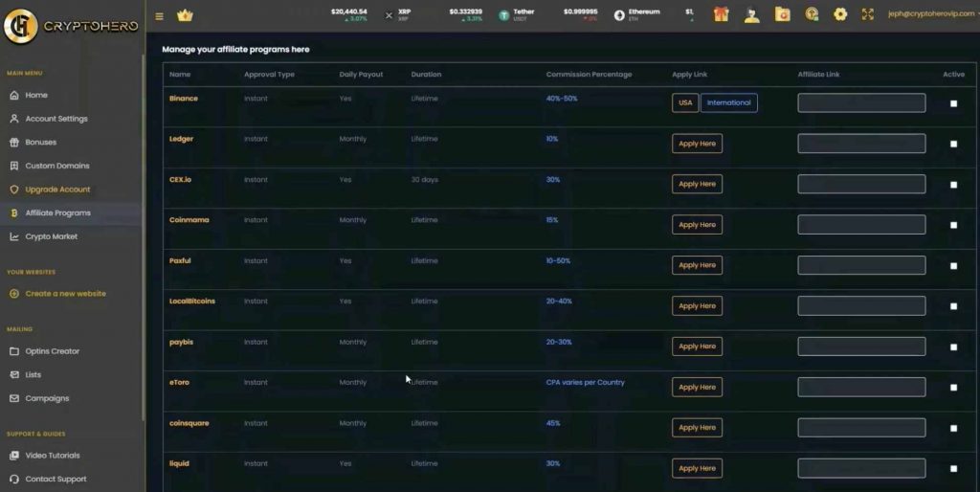The width and height of the screenshot is (980, 492).
Task: Click the Lists icon in sidebar
Action: [x=14, y=375]
